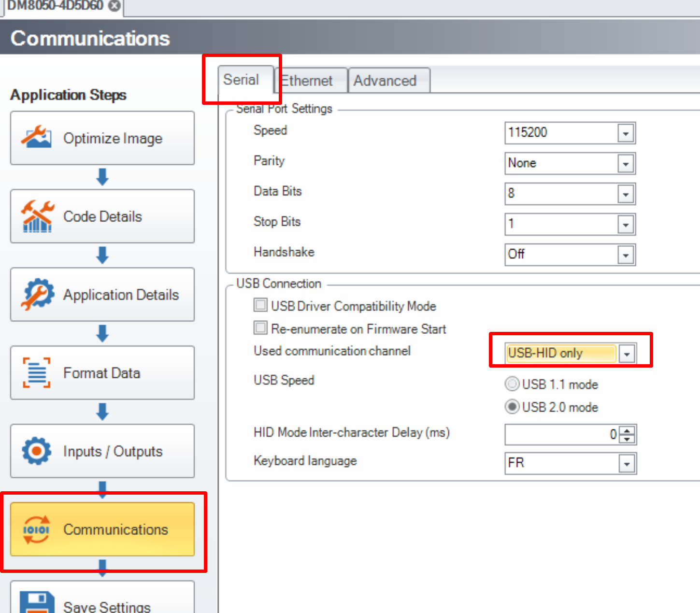Open the Speed 115200 dropdown
The height and width of the screenshot is (613, 700).
pyautogui.click(x=626, y=133)
